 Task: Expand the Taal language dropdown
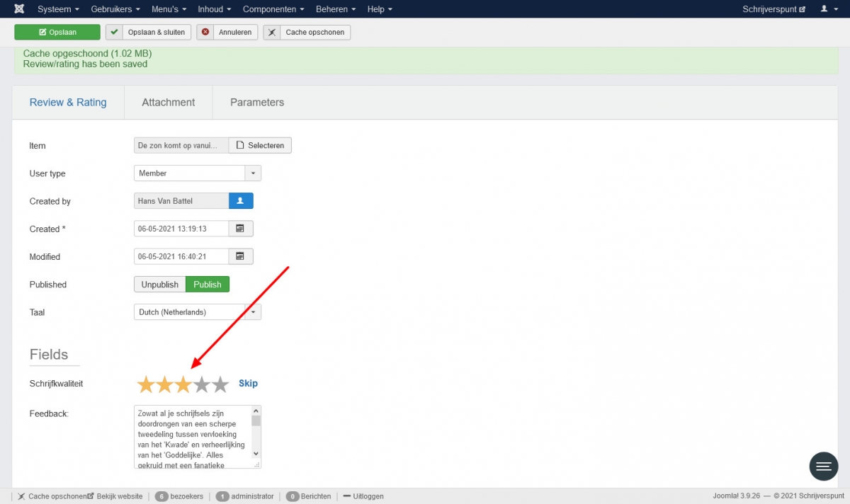[x=253, y=312]
